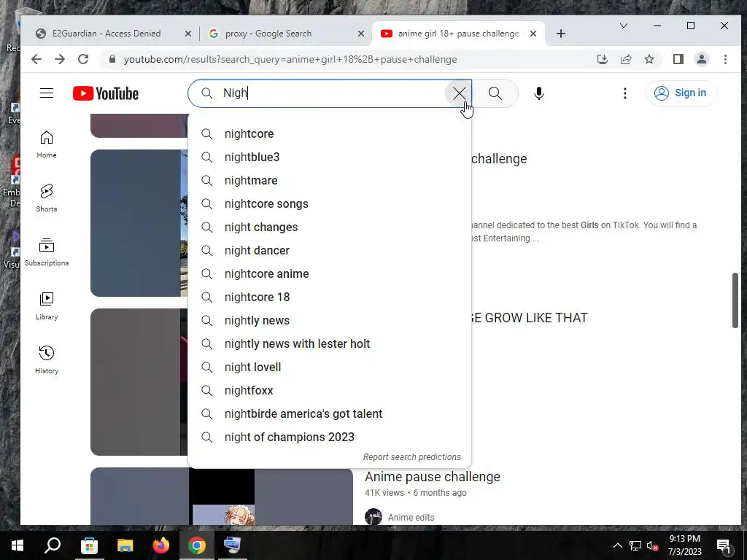Screen dimensions: 747x560
Task: Click the muted volume tray icon
Action: tap(653, 545)
